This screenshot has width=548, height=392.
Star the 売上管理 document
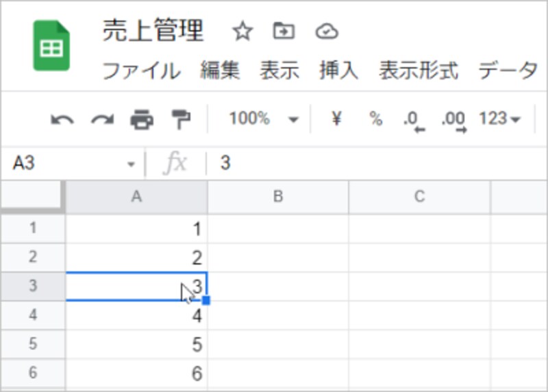pyautogui.click(x=242, y=31)
